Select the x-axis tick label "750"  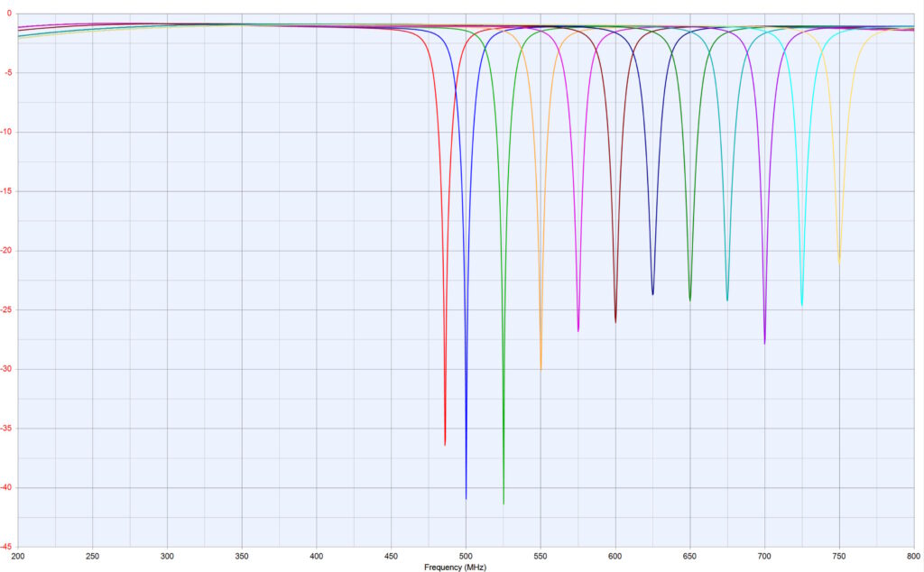point(839,556)
